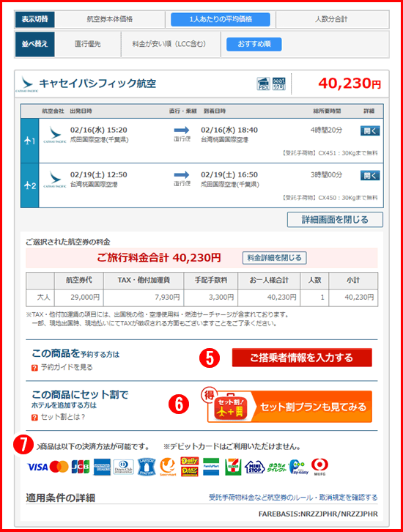
Task: Click 適用条件の詳細 heading
Action: tap(60, 498)
